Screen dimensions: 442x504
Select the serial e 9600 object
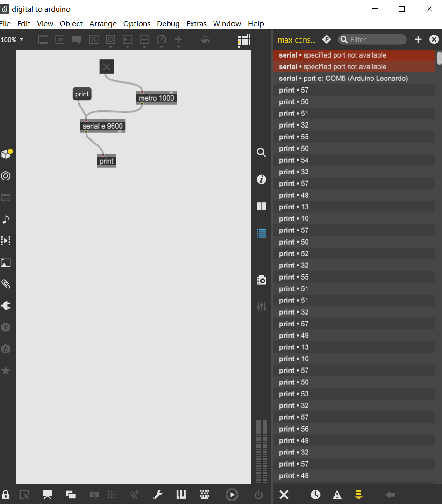click(102, 126)
